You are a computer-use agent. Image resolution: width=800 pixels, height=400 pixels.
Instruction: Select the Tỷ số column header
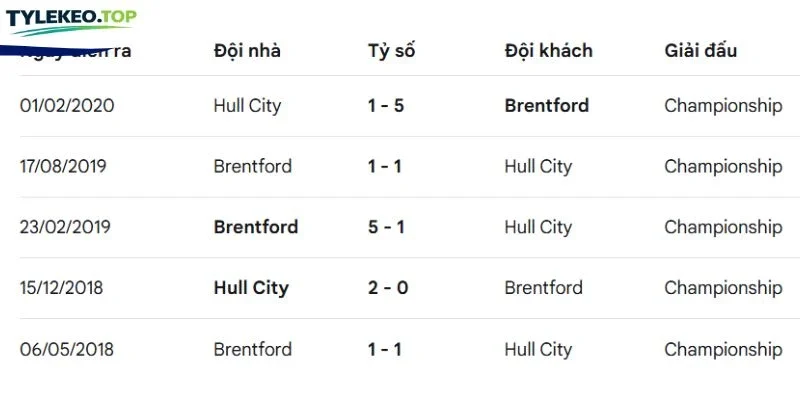391,51
